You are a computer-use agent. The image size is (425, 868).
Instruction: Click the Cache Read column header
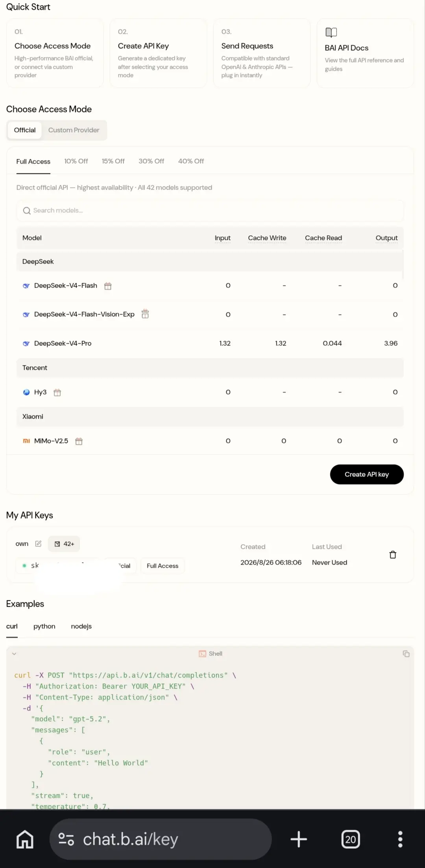pos(323,238)
